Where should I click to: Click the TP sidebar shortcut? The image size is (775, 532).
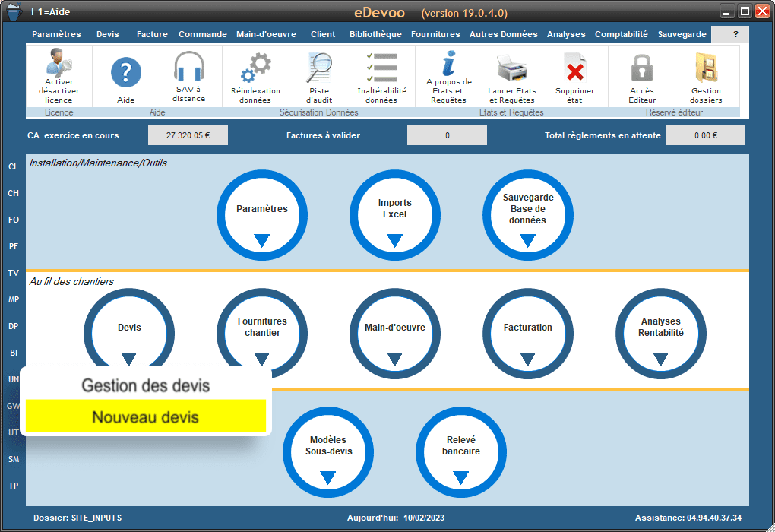tap(14, 486)
